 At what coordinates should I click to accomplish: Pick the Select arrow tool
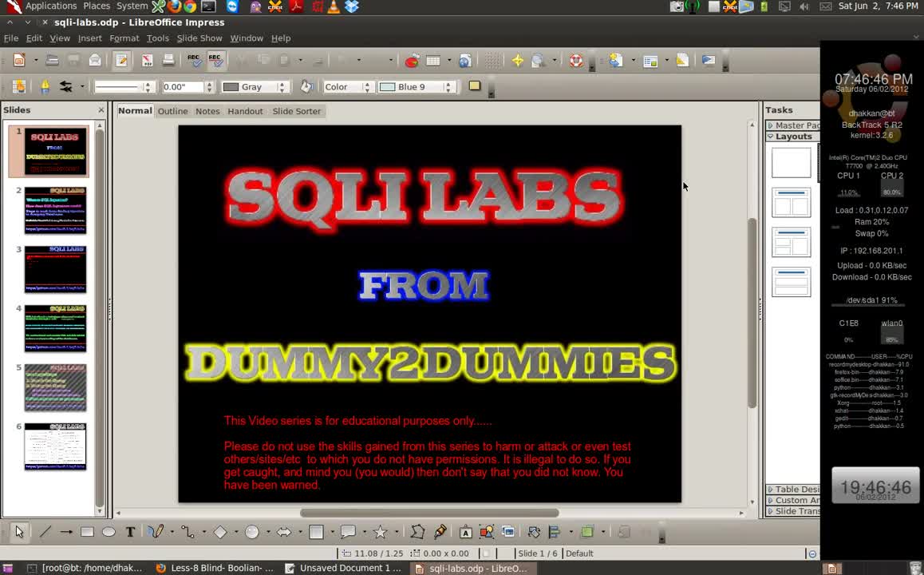(x=19, y=532)
